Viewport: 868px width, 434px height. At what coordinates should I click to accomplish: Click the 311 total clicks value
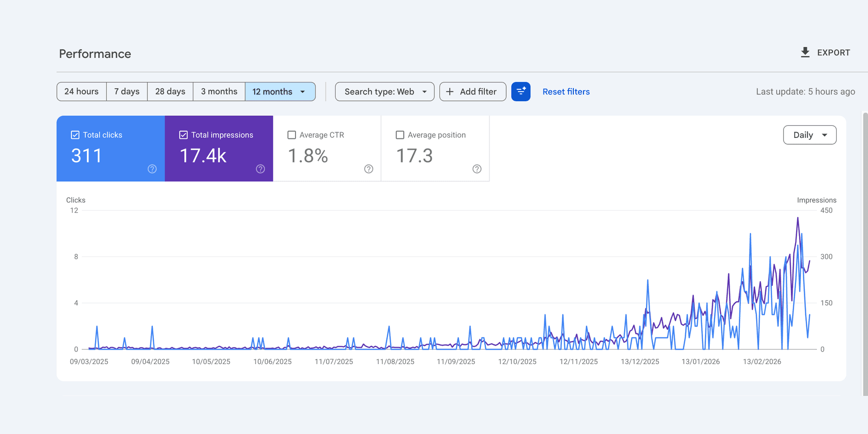tap(87, 156)
